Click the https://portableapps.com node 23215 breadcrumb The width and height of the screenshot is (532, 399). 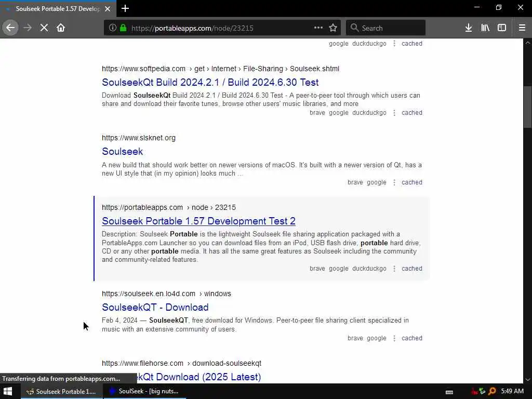(x=169, y=207)
